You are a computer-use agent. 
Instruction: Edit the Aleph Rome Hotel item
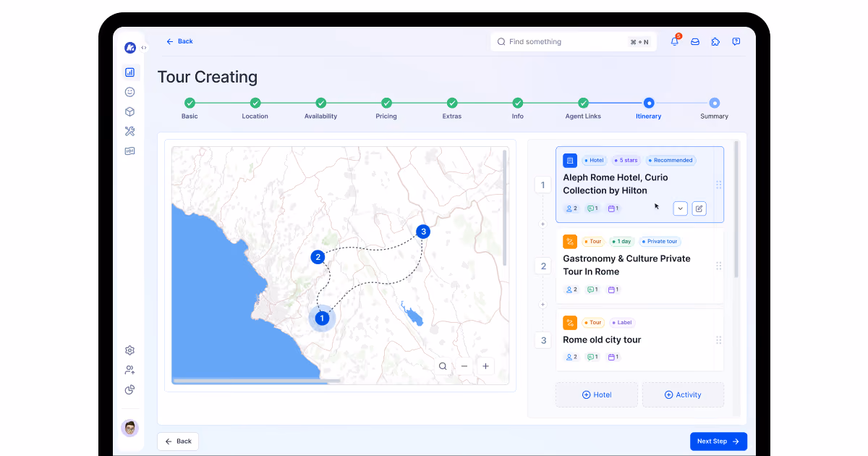pyautogui.click(x=699, y=208)
